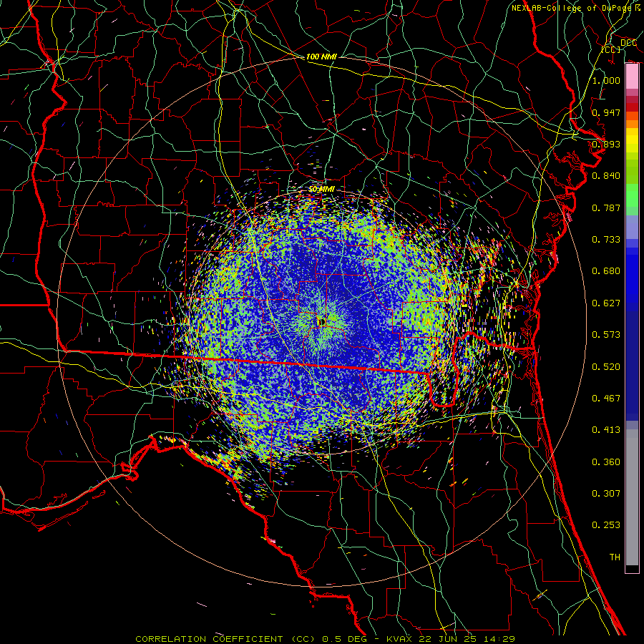Select the 0.573 legend value
Viewport: 644px width, 644px height.
click(x=606, y=335)
